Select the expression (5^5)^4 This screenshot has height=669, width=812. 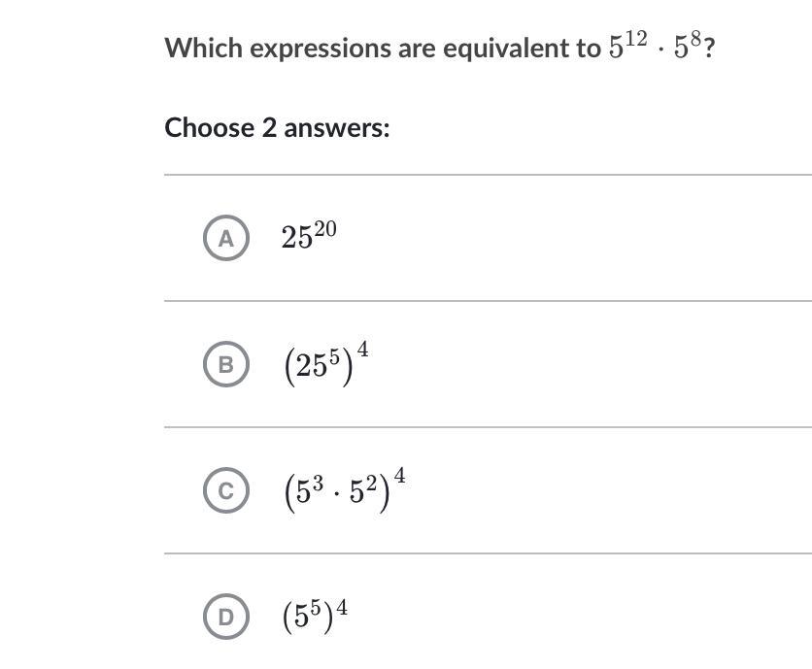[316, 617]
